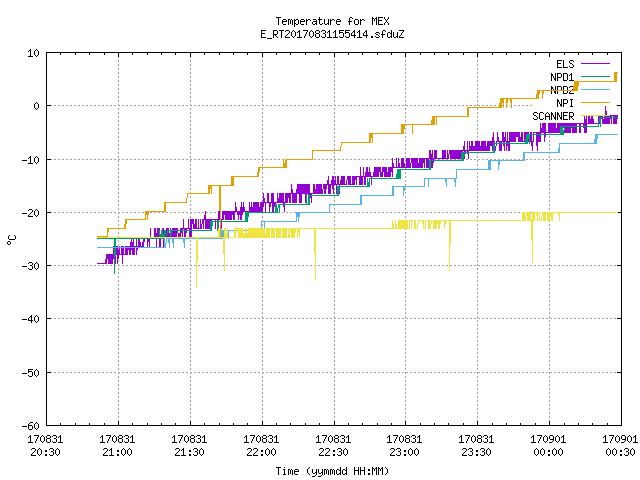This screenshot has height=480, width=640.
Task: Click the x-axis tick label 170831 21:30
Action: pyautogui.click(x=189, y=446)
